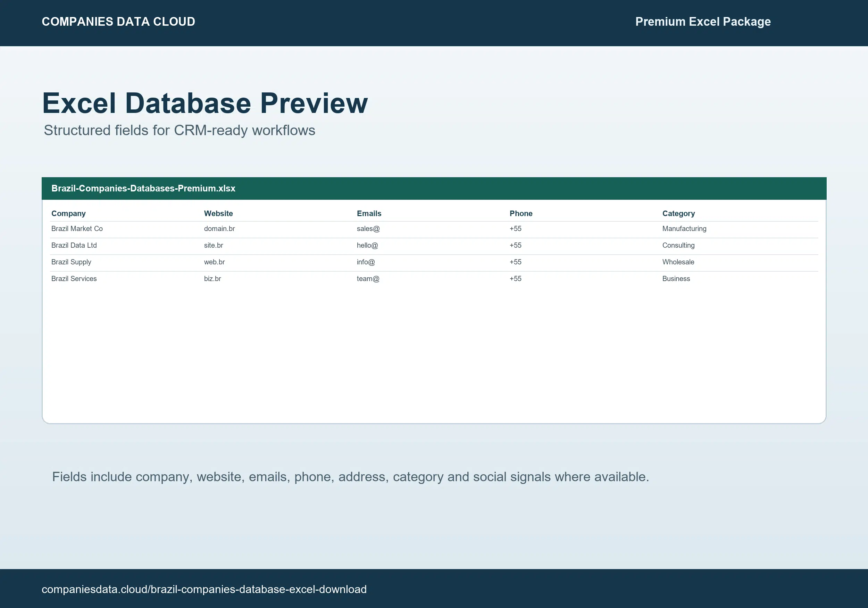Viewport: 868px width, 608px height.
Task: Click the +55 phone in Brazil Services row
Action: [516, 278]
